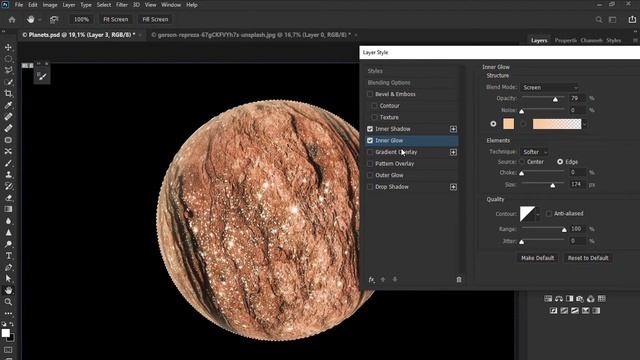Open the File menu
This screenshot has height=360, width=640.
(19, 5)
